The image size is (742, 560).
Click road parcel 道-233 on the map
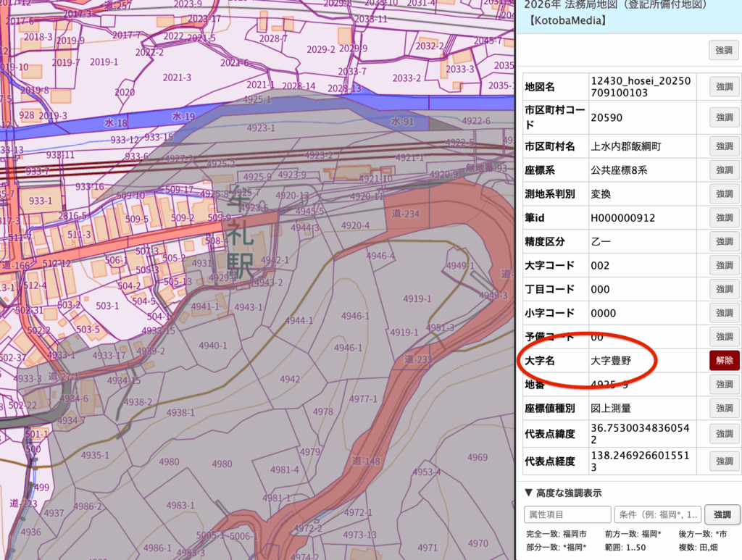[418, 359]
